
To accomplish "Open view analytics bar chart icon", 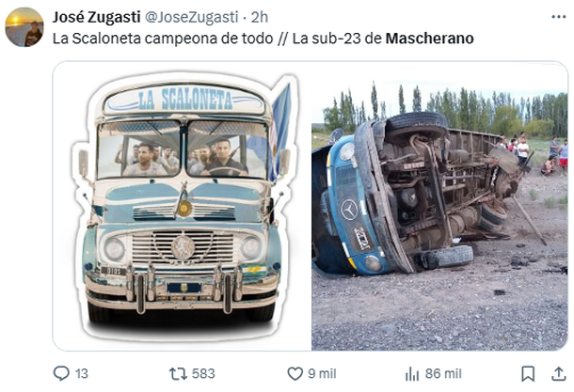I will pos(412,374).
